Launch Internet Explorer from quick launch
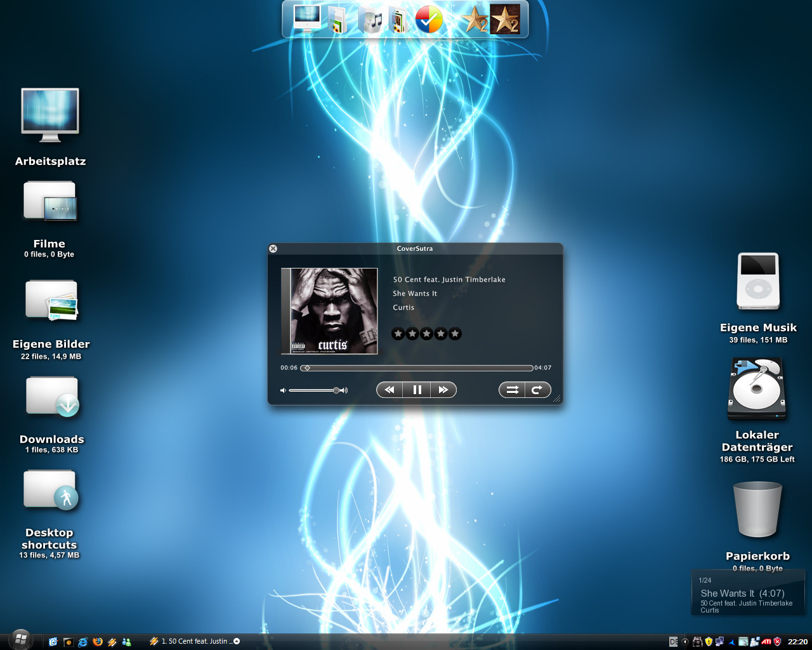Screen dimensions: 812x650 (82, 642)
